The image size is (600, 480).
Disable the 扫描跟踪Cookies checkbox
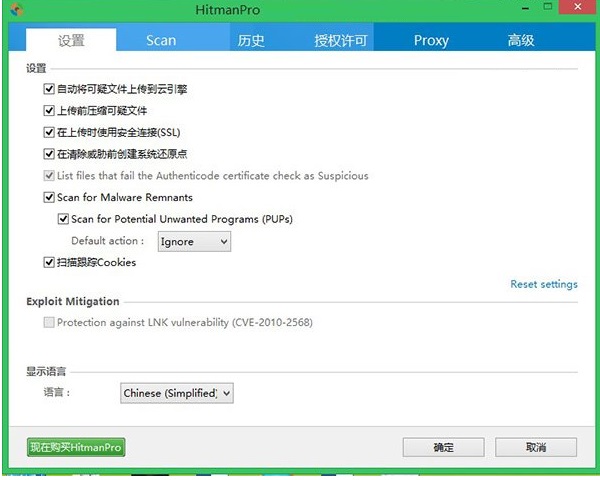pos(50,263)
